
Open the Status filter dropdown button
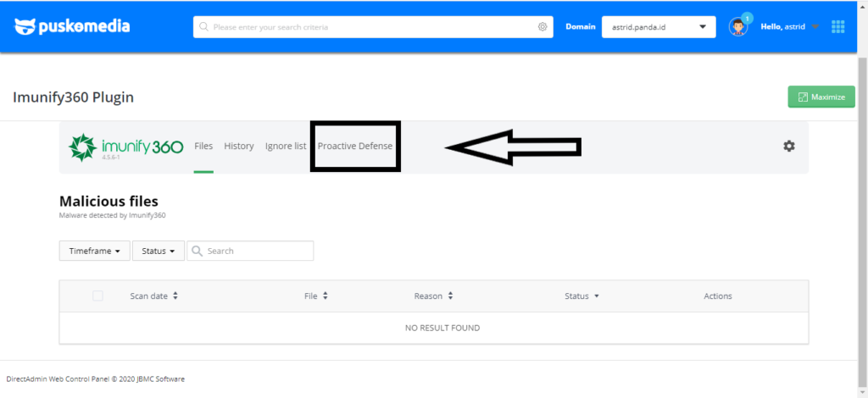click(158, 252)
